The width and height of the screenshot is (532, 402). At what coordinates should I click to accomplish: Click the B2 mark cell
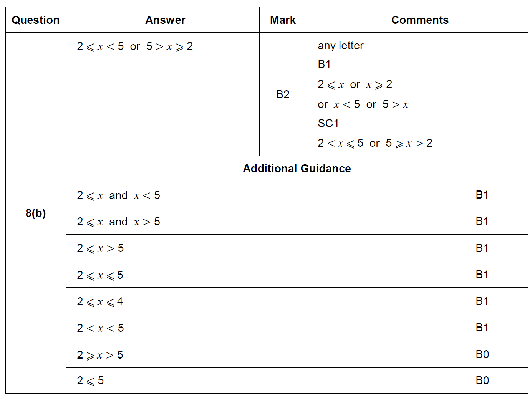click(283, 94)
